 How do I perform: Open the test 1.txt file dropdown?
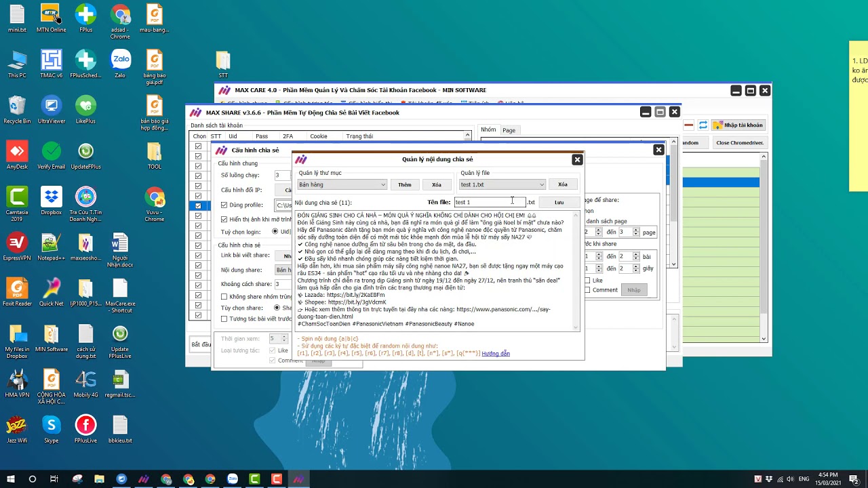point(502,184)
